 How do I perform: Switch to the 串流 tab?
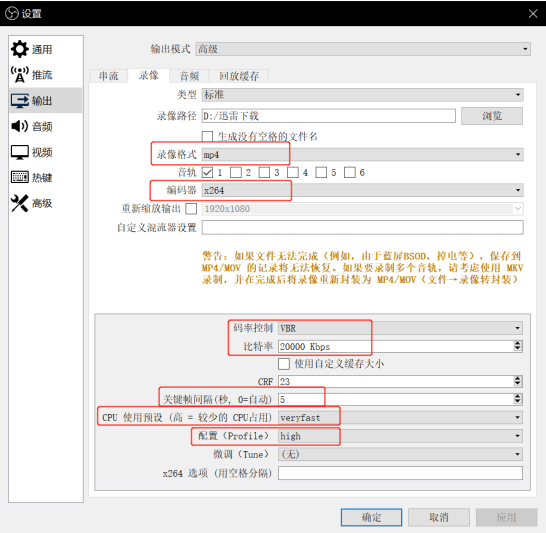(109, 76)
